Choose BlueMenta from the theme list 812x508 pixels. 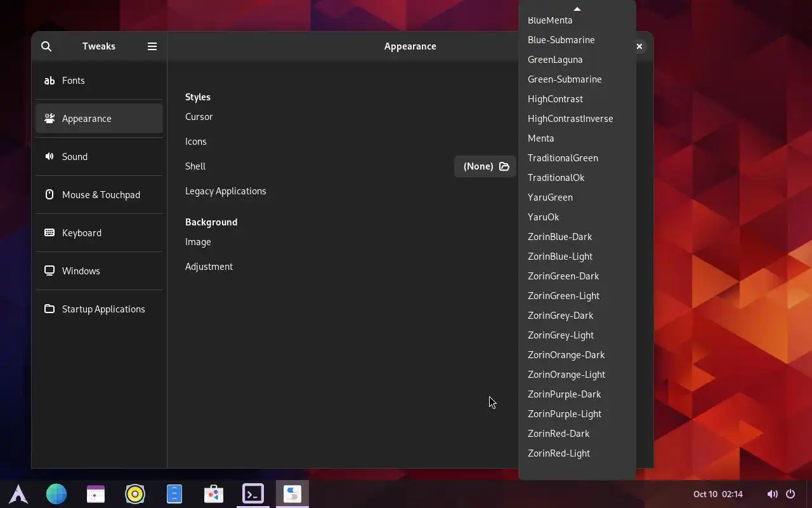click(577, 20)
